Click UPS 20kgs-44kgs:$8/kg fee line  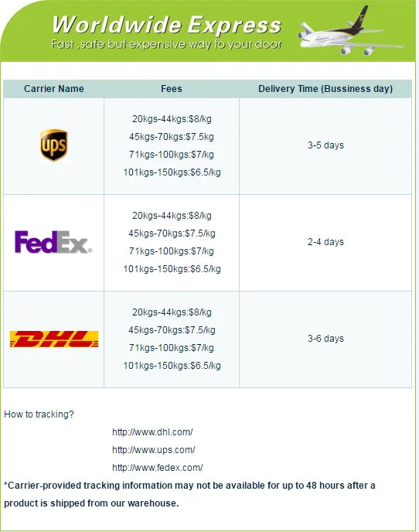[172, 119]
